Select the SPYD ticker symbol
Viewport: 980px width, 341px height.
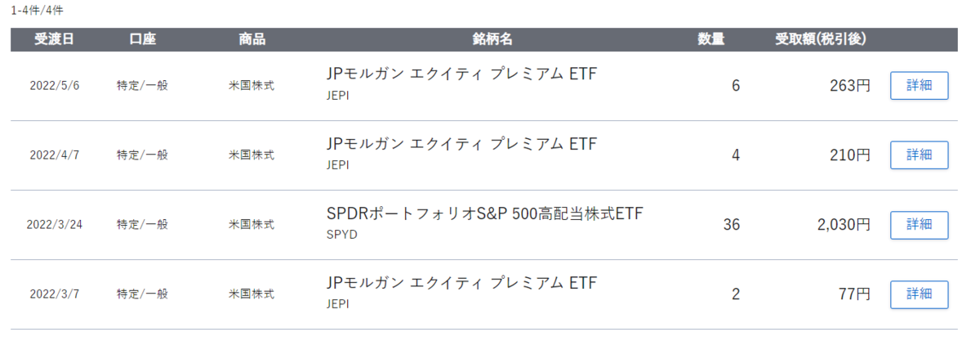pos(341,235)
